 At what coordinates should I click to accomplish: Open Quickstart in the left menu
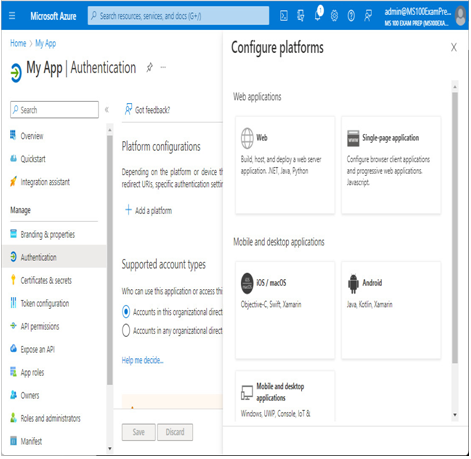[33, 159]
